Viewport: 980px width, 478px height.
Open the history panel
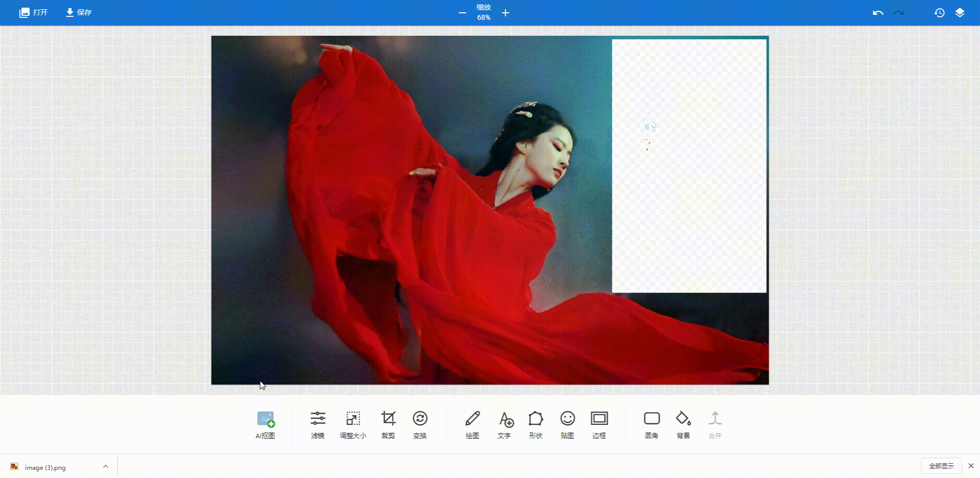tap(940, 13)
